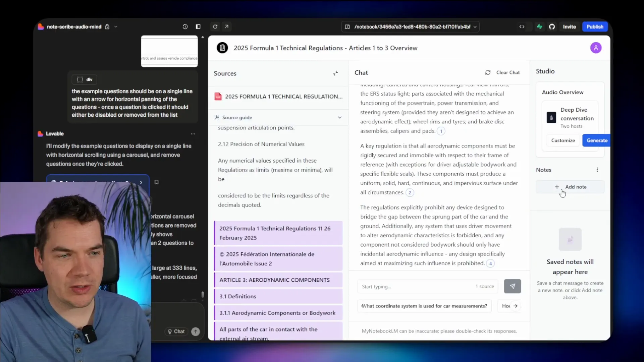Click the bookmark icon beside refactor card

point(156,182)
